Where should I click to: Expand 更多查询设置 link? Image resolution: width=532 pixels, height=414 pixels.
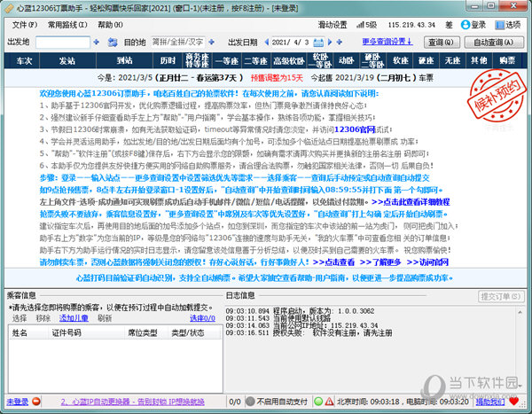(x=387, y=42)
